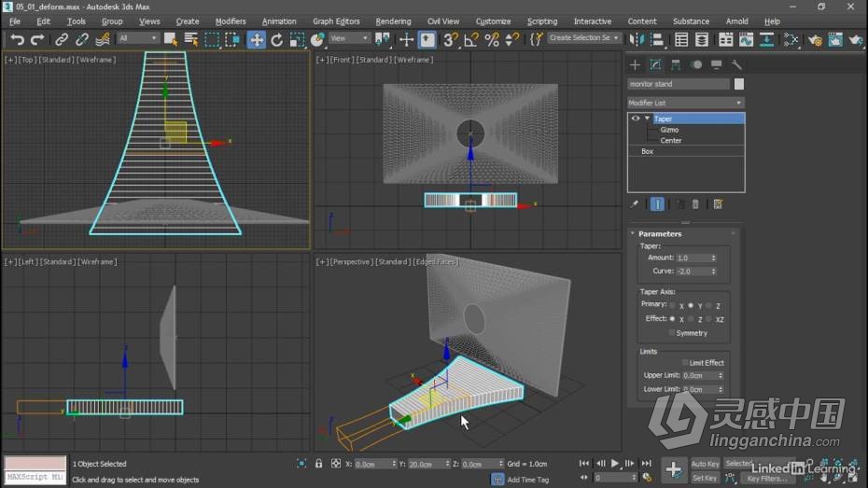Open the View reference coordinate dropdown
This screenshot has width=868, height=488.
(x=349, y=38)
